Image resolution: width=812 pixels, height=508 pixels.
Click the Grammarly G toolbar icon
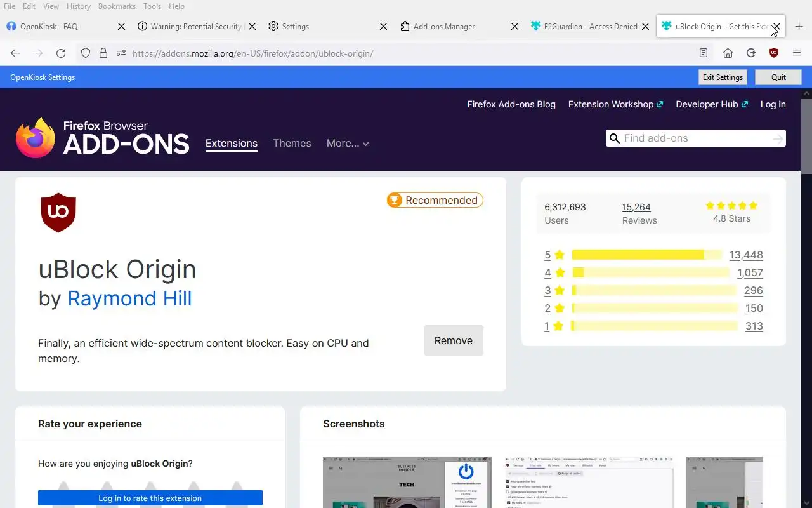pos(750,53)
